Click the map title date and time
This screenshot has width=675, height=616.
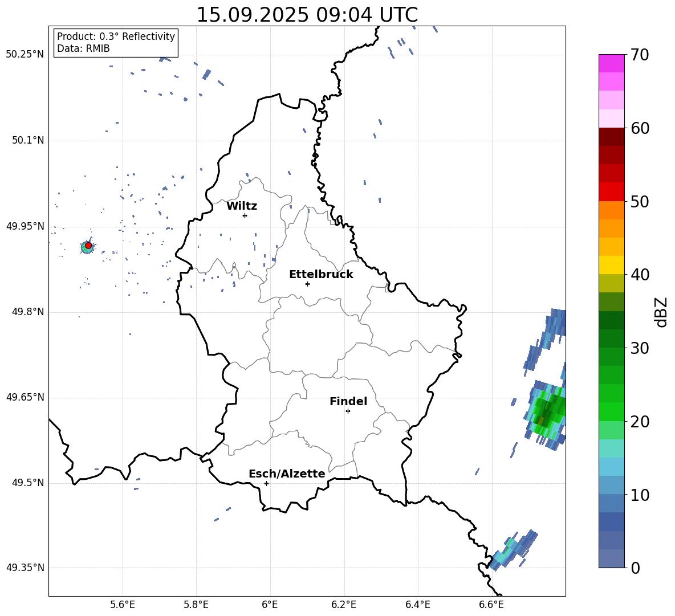click(307, 15)
